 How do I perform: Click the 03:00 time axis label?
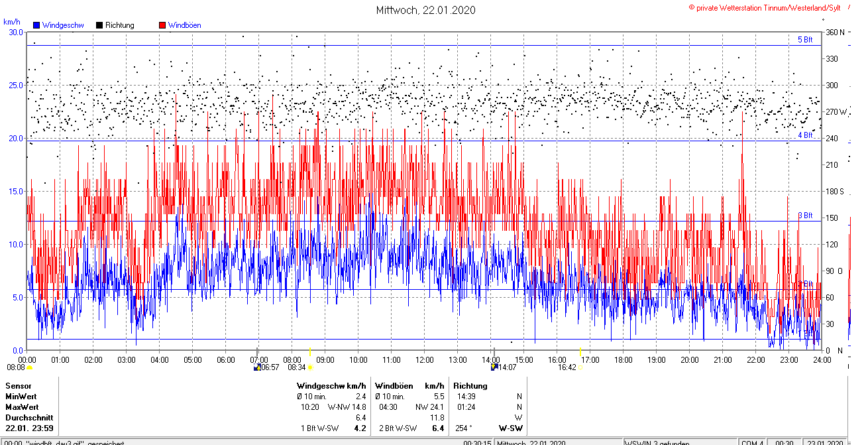click(126, 359)
